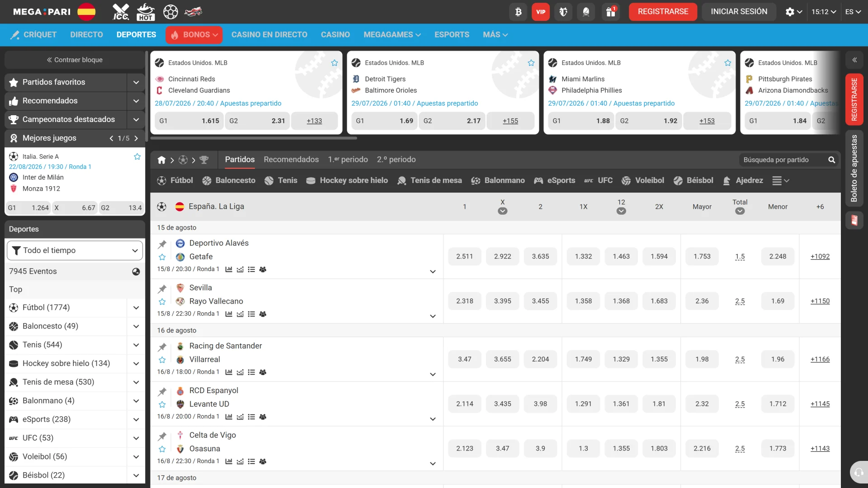Screen dimensions: 868x488
Task: Open more sports list menu icon
Action: pos(780,181)
